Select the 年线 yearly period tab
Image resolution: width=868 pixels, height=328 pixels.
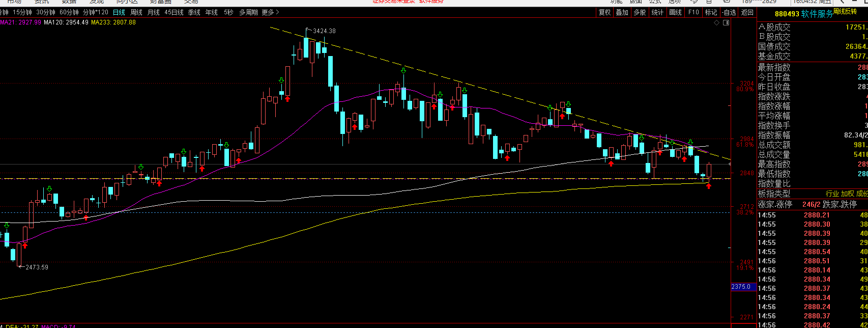(211, 12)
